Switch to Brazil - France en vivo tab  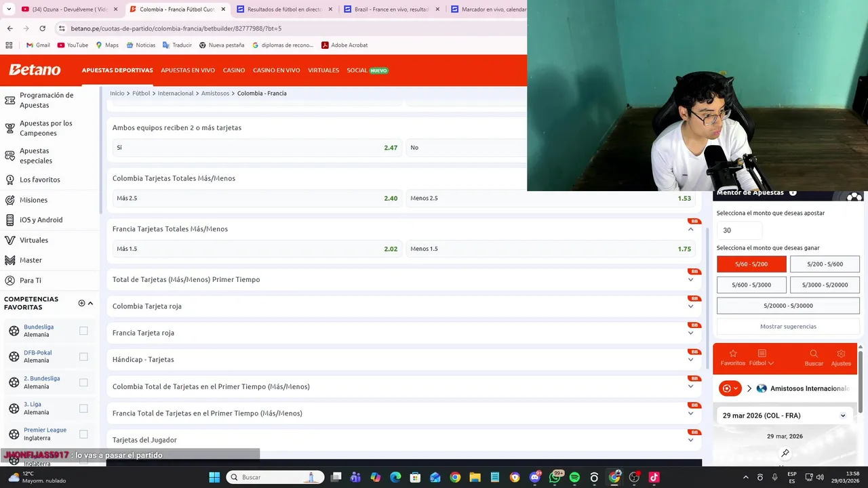pyautogui.click(x=391, y=9)
